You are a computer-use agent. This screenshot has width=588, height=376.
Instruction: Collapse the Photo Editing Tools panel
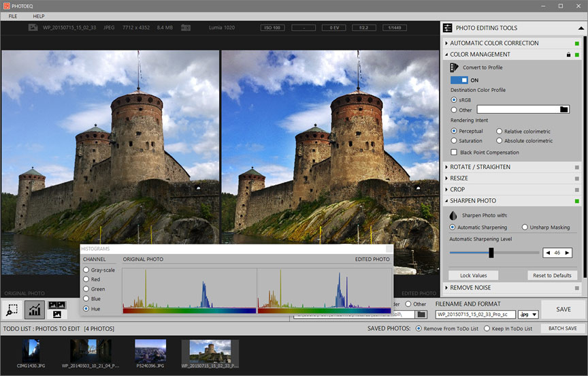581,28
